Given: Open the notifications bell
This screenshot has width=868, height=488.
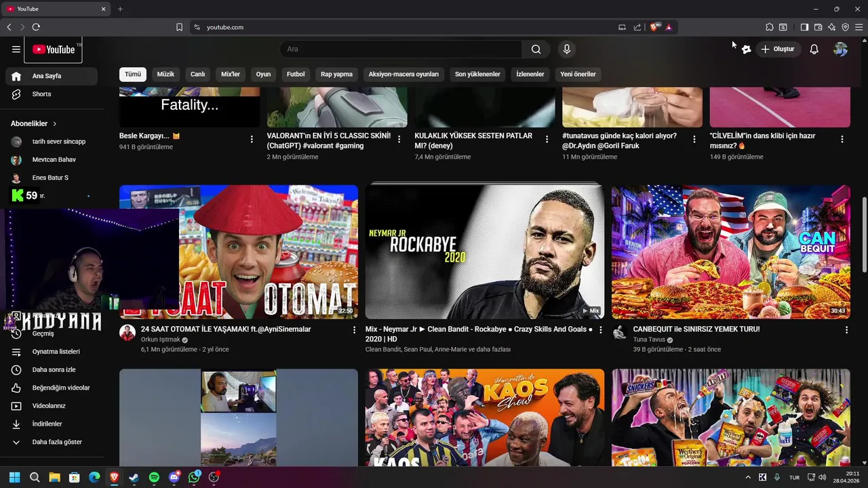Looking at the screenshot, I should click(814, 49).
